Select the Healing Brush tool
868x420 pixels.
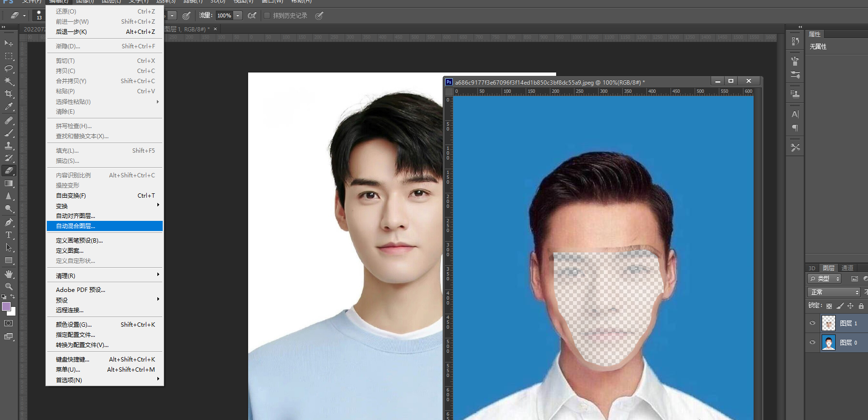coord(9,120)
